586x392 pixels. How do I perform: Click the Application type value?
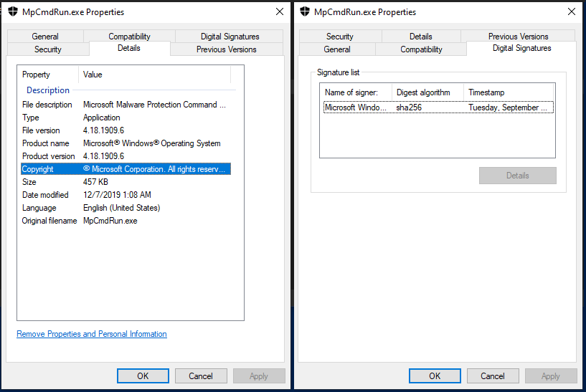pyautogui.click(x=102, y=118)
